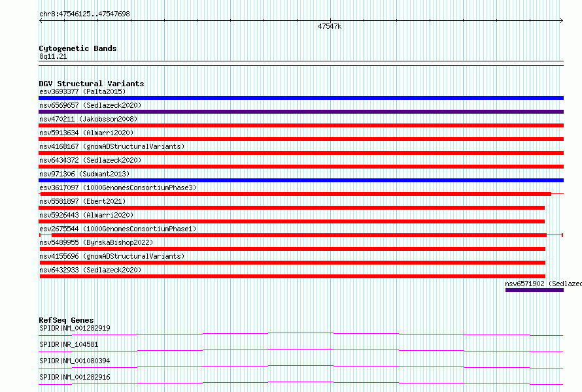Click nsv5581897 (Ebert2021) label
582x392 pixels.
82,201
